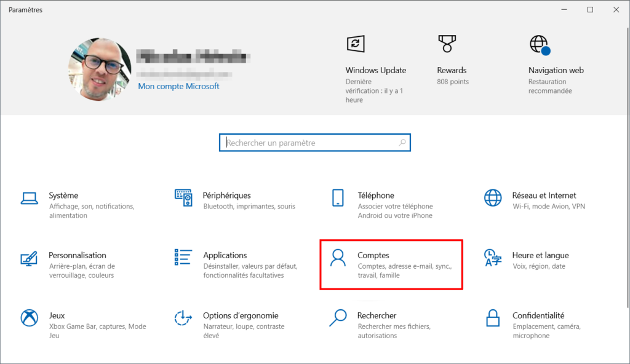630x364 pixels.
Task: Select the Téléphone phone icon
Action: pos(338,197)
